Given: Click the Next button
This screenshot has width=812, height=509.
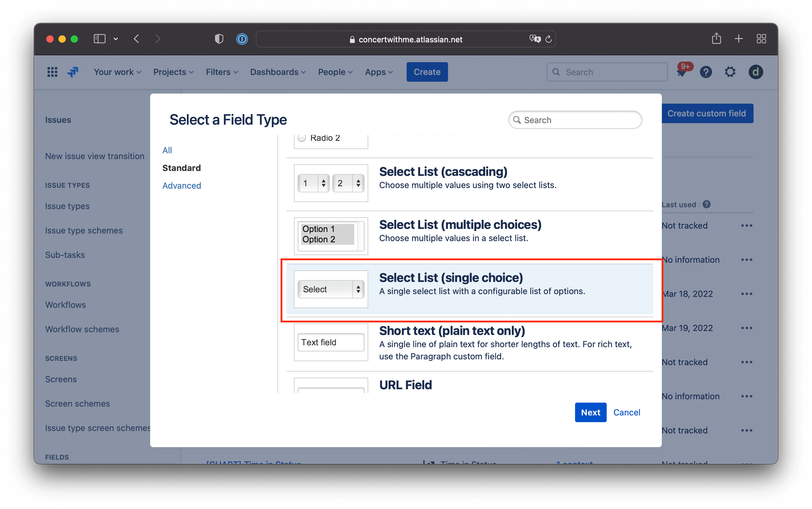Looking at the screenshot, I should (590, 412).
